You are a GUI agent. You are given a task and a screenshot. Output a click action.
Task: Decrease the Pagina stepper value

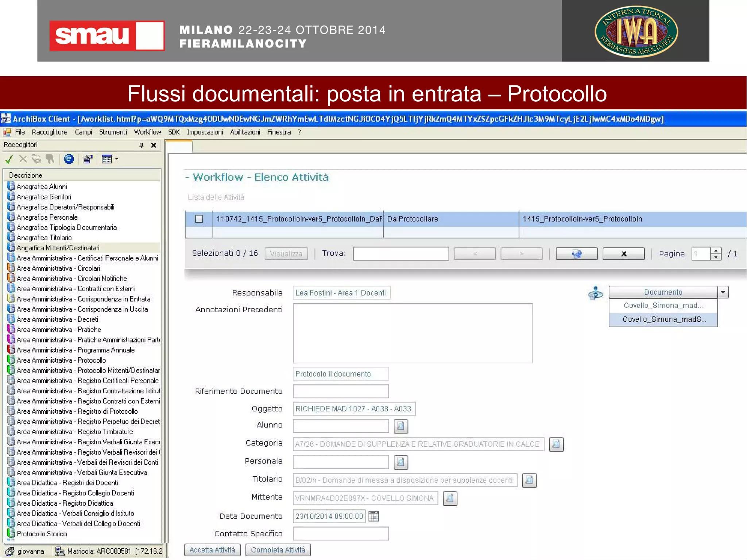point(716,257)
